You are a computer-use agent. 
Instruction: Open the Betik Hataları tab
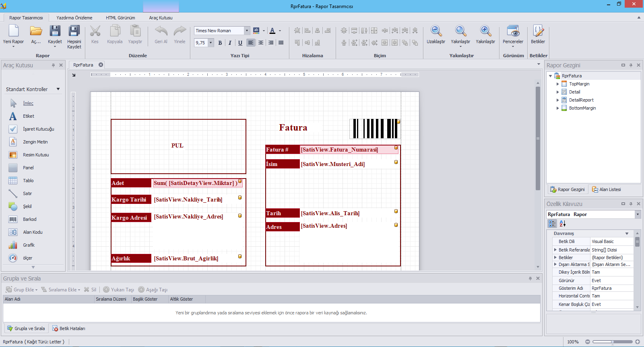point(68,328)
